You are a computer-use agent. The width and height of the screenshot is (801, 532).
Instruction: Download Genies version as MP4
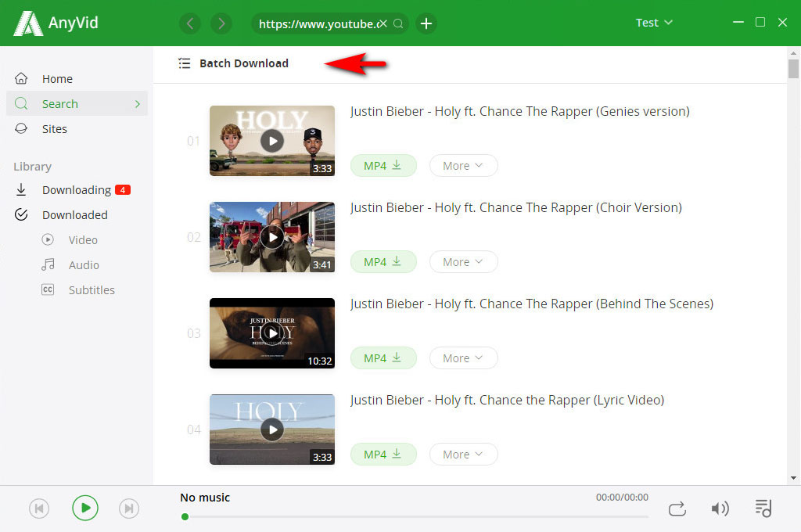[x=383, y=166]
